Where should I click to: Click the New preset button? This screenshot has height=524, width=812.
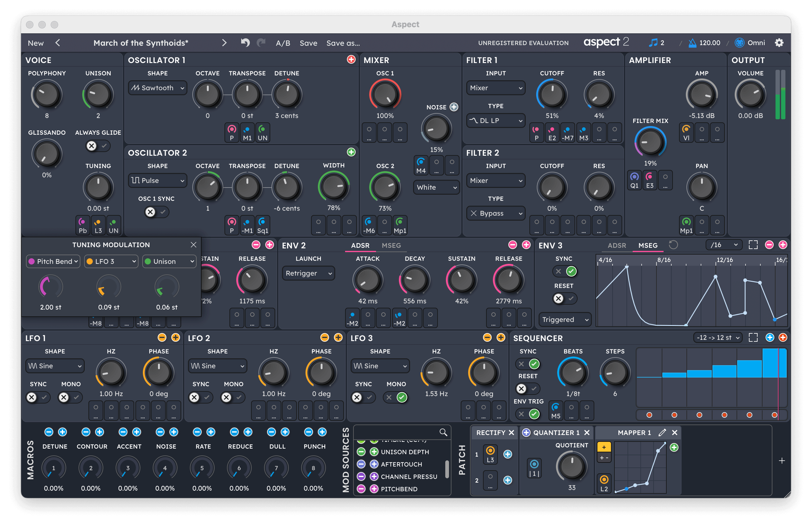(x=36, y=43)
